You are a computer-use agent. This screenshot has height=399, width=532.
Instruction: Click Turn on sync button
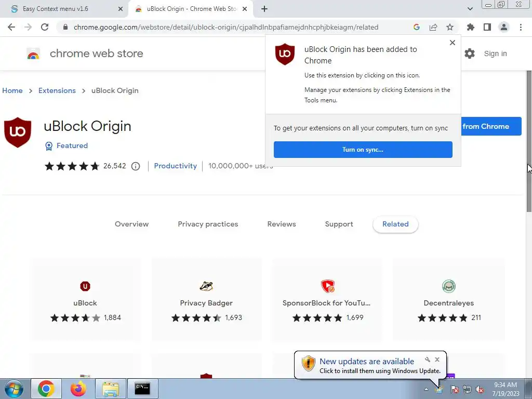point(363,150)
